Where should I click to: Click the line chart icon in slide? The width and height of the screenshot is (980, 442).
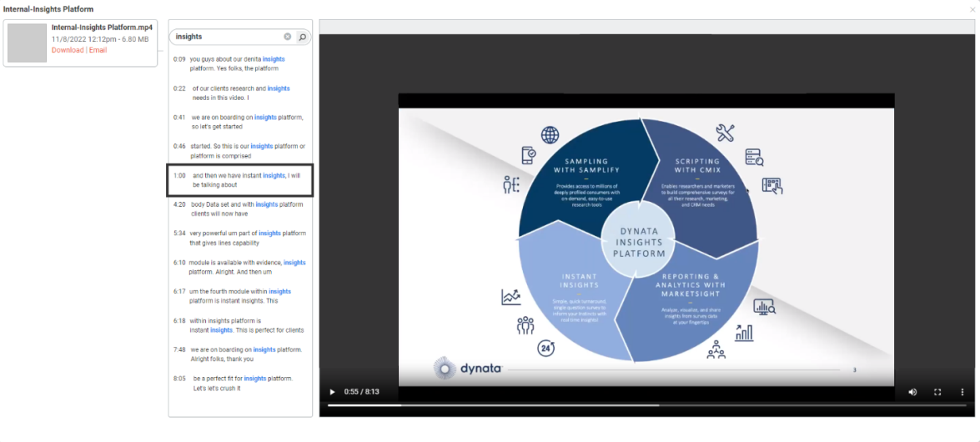[510, 297]
